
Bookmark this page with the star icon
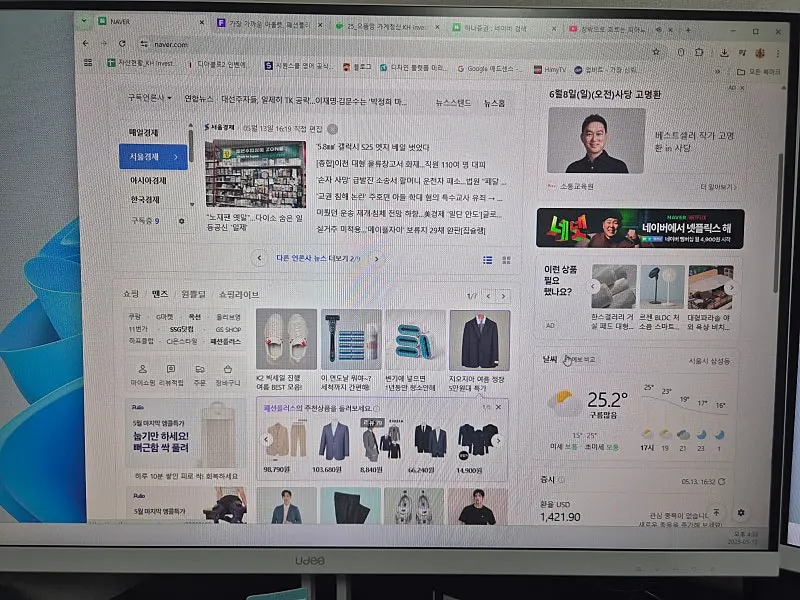click(x=656, y=50)
